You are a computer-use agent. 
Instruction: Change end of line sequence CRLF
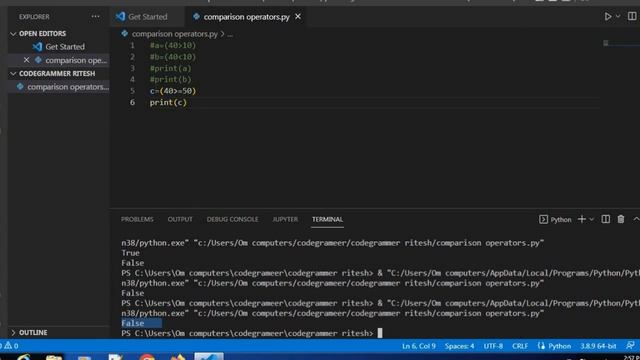pos(520,346)
